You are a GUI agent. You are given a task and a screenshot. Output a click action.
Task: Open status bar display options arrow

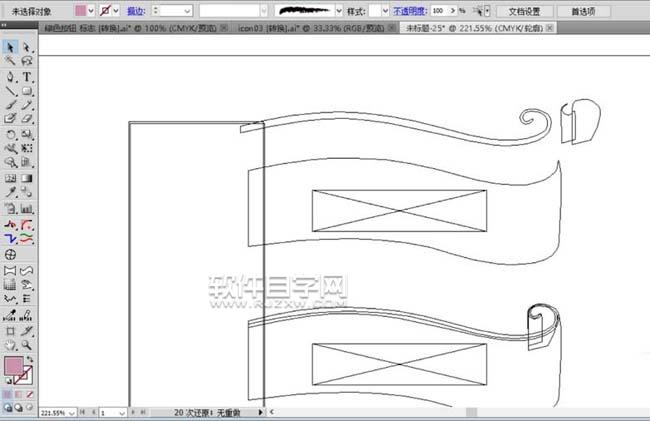click(x=260, y=412)
